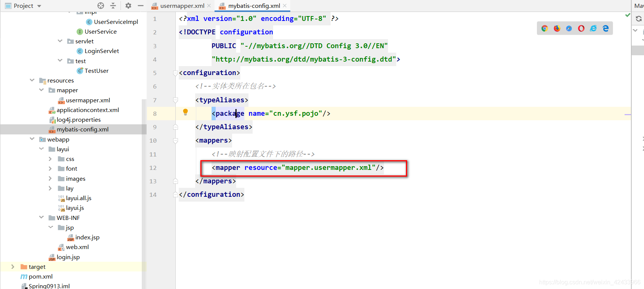Image resolution: width=644 pixels, height=289 pixels.
Task: Click the DOCTYPE configuration line
Action: (x=226, y=32)
